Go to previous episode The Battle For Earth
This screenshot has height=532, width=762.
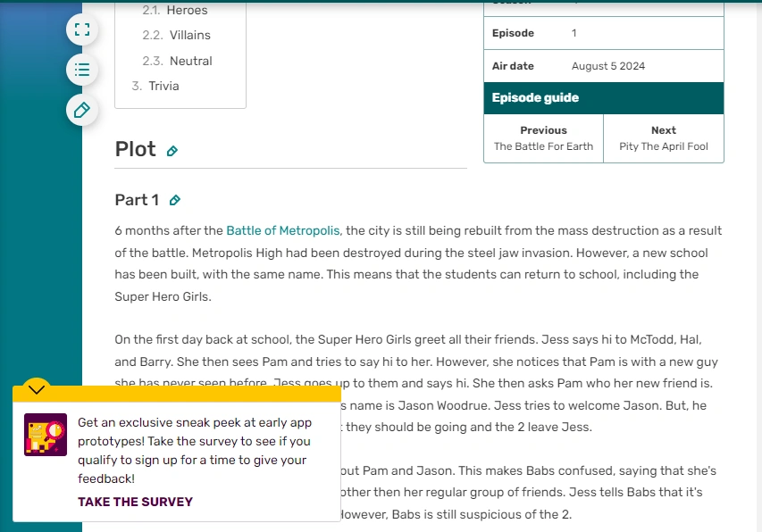pyautogui.click(x=542, y=138)
